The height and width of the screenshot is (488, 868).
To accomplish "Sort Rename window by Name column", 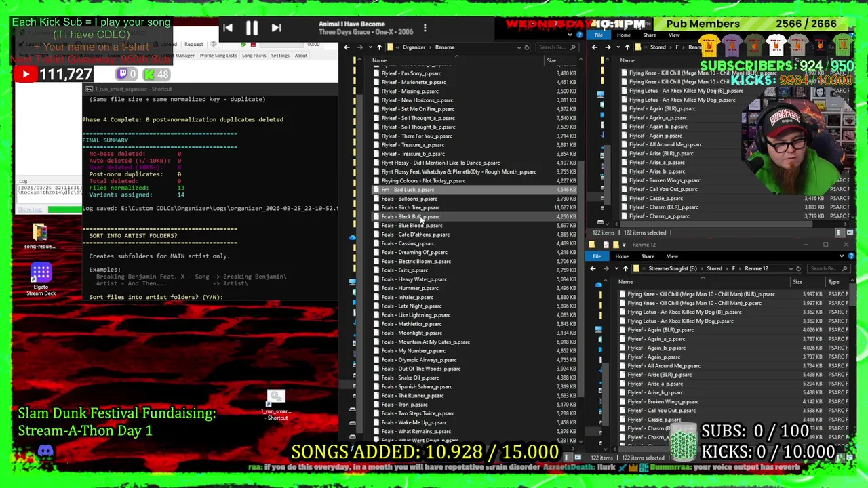I will (379, 61).
